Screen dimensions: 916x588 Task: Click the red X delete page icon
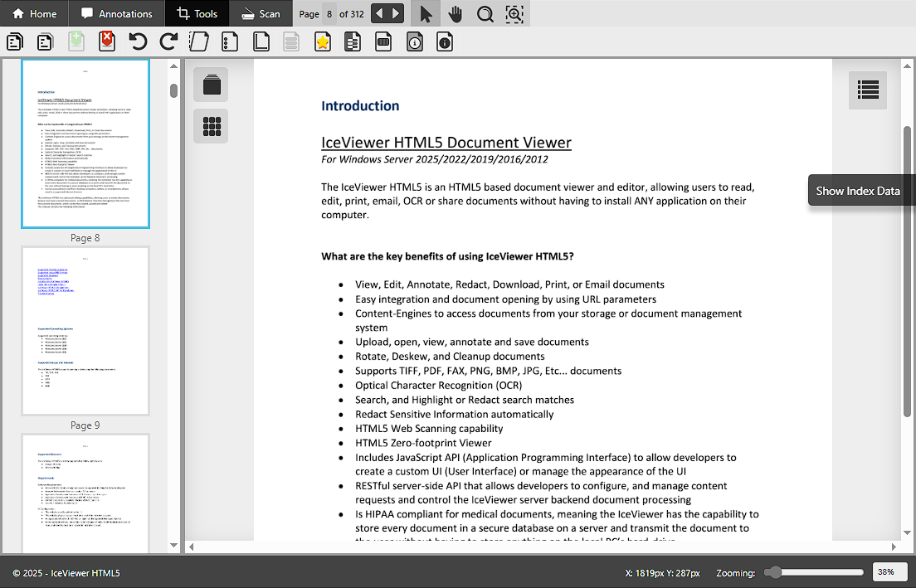click(107, 41)
